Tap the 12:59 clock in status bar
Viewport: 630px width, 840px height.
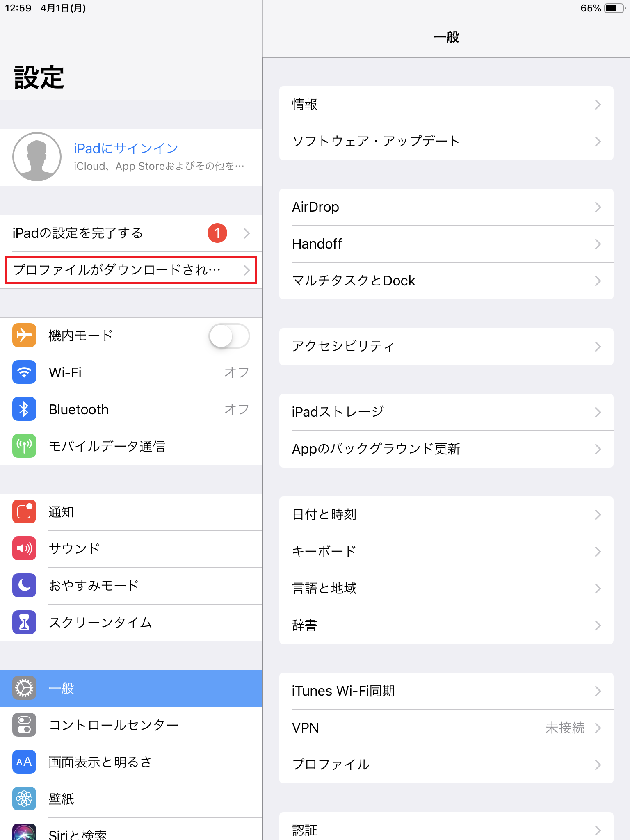[18, 8]
